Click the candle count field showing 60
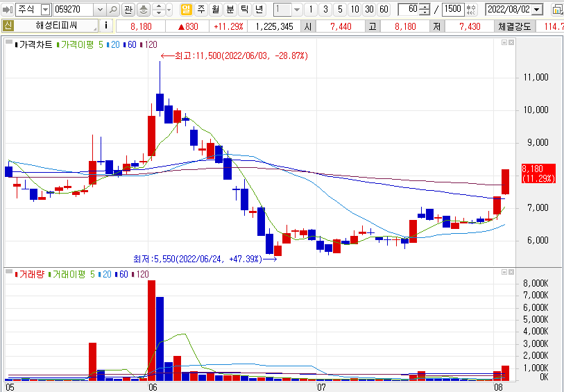Viewport: 564px width, 392px height. (x=409, y=9)
